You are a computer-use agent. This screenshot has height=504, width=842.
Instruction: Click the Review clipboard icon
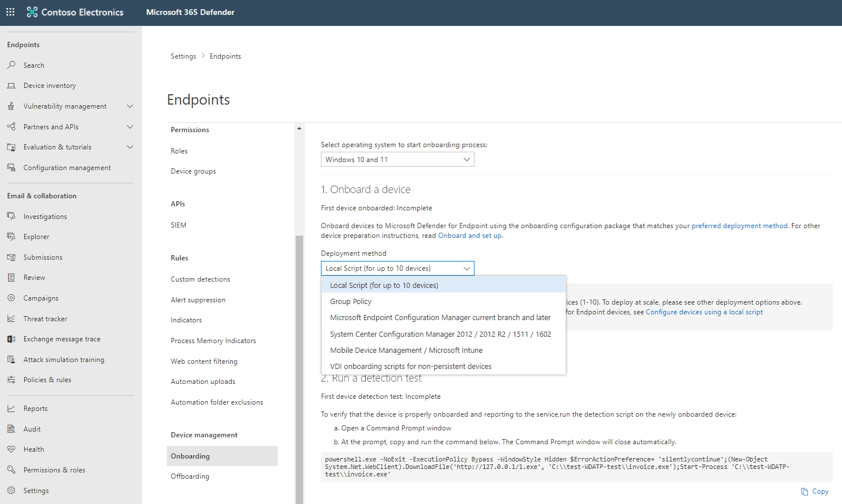[x=11, y=278]
